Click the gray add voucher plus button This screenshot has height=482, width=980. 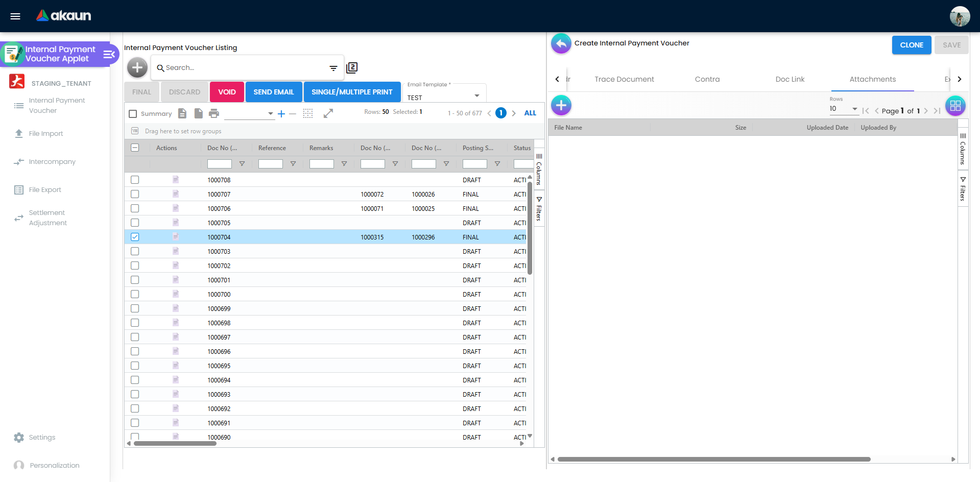pyautogui.click(x=137, y=67)
